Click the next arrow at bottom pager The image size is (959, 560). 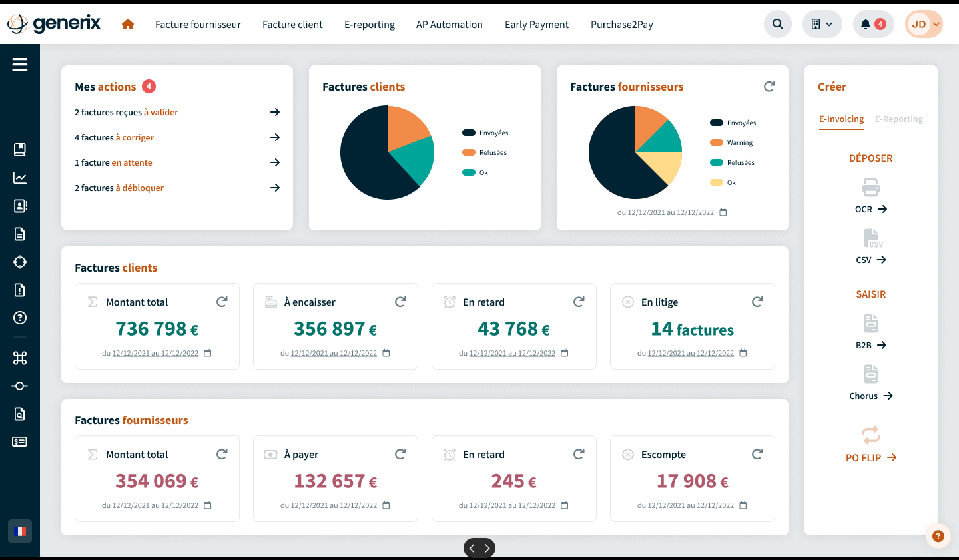pos(487,548)
